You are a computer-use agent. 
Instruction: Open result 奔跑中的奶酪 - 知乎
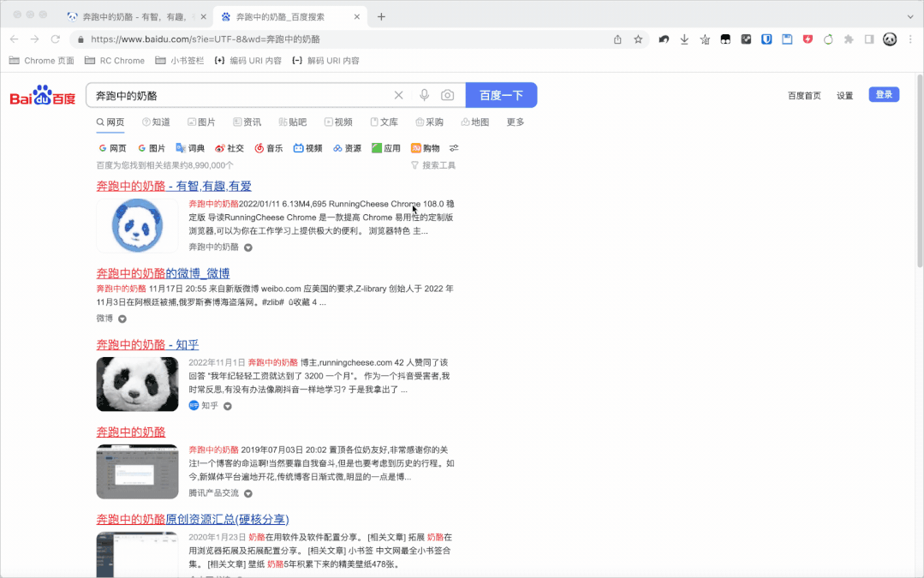[x=148, y=345]
